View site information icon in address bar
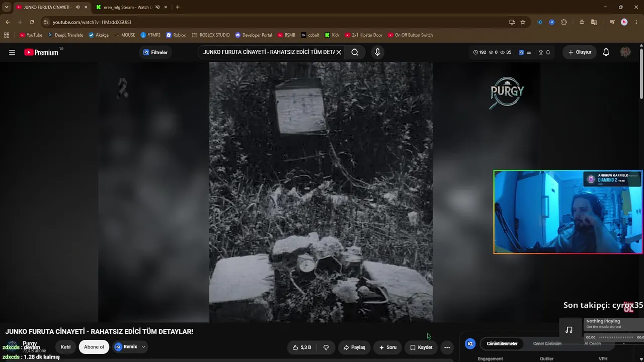 (46, 22)
